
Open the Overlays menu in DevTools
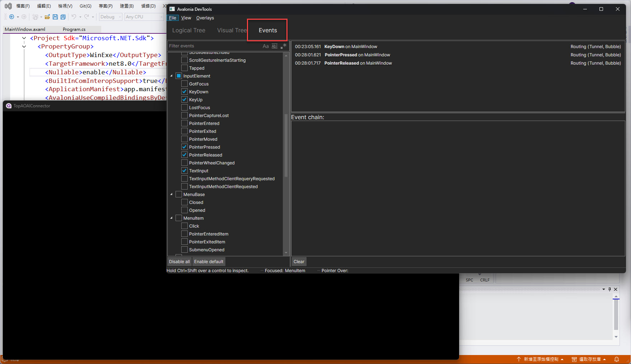pos(205,18)
